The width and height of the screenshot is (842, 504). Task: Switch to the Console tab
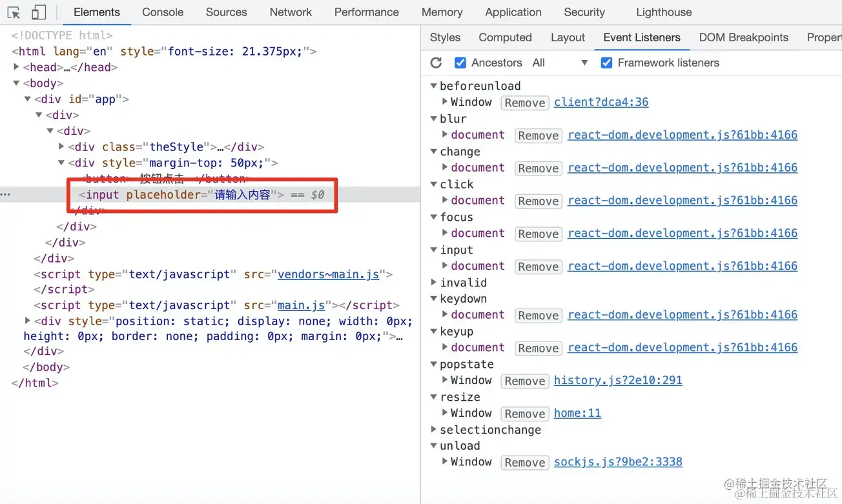(163, 12)
